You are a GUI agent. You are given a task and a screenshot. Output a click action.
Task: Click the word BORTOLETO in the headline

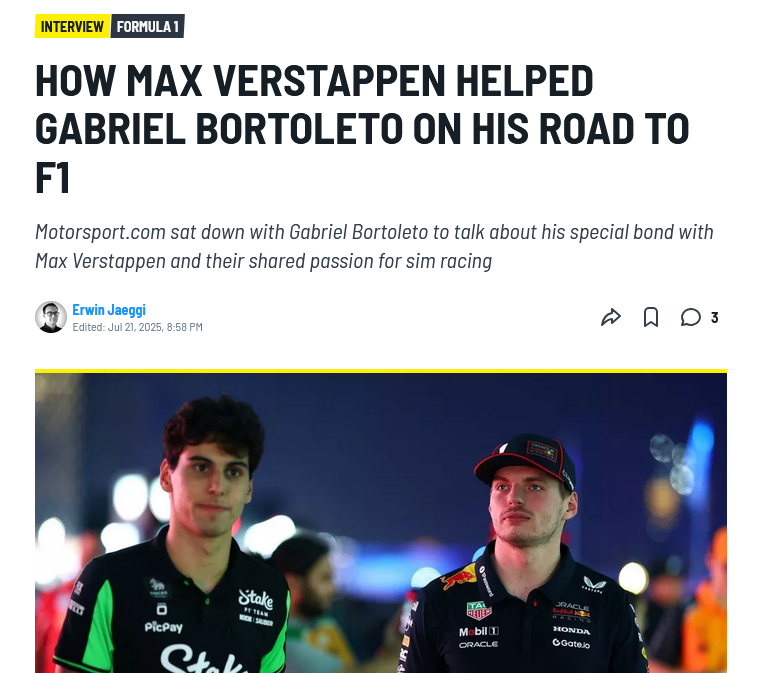pyautogui.click(x=299, y=129)
